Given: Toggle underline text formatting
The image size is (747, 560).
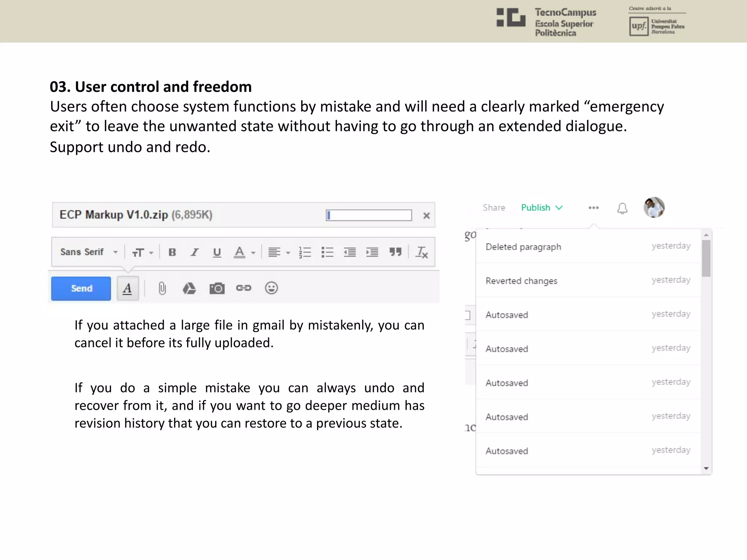Looking at the screenshot, I should point(217,252).
